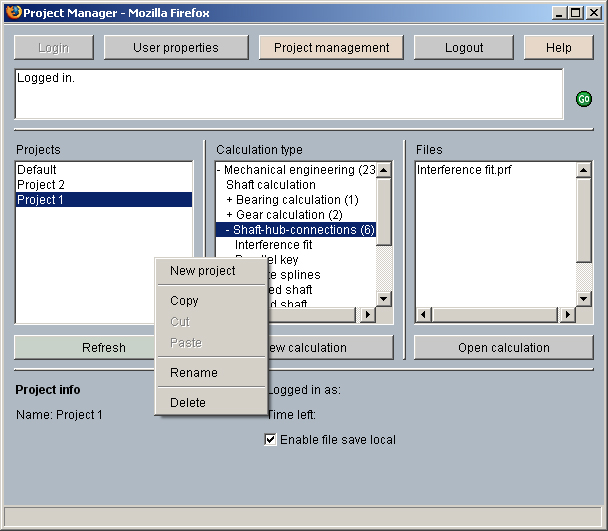Screen dimensions: 608x531
Task: Expand the Bearing calculation node
Action: [x=230, y=200]
